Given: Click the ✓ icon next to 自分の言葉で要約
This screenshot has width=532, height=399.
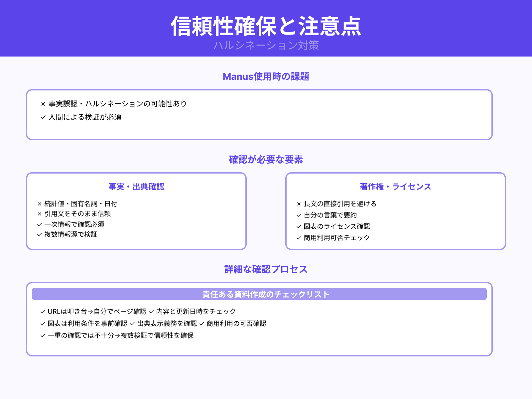Looking at the screenshot, I should tap(298, 215).
